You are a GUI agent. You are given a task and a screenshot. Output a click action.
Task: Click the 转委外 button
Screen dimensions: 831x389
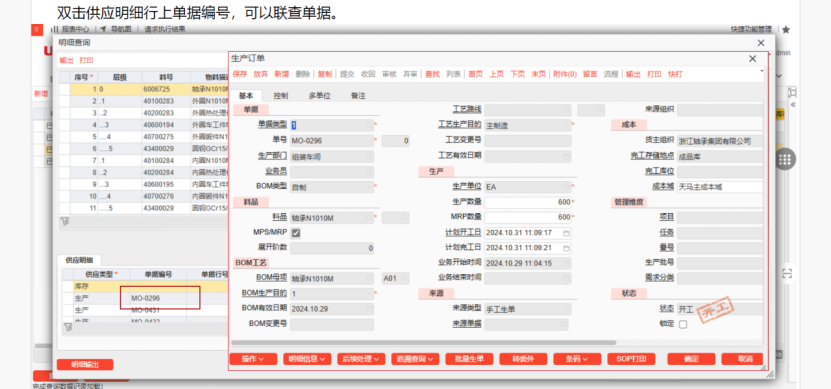tap(524, 359)
